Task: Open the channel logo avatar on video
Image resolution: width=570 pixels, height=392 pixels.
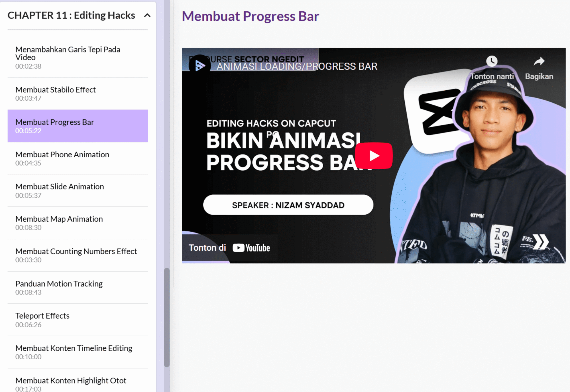Action: (x=200, y=65)
